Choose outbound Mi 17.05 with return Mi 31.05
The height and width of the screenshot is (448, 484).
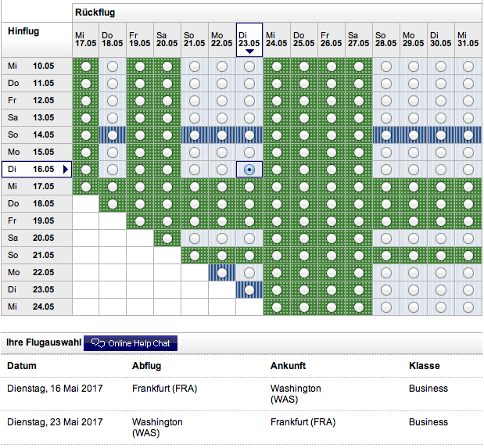pyautogui.click(x=468, y=187)
